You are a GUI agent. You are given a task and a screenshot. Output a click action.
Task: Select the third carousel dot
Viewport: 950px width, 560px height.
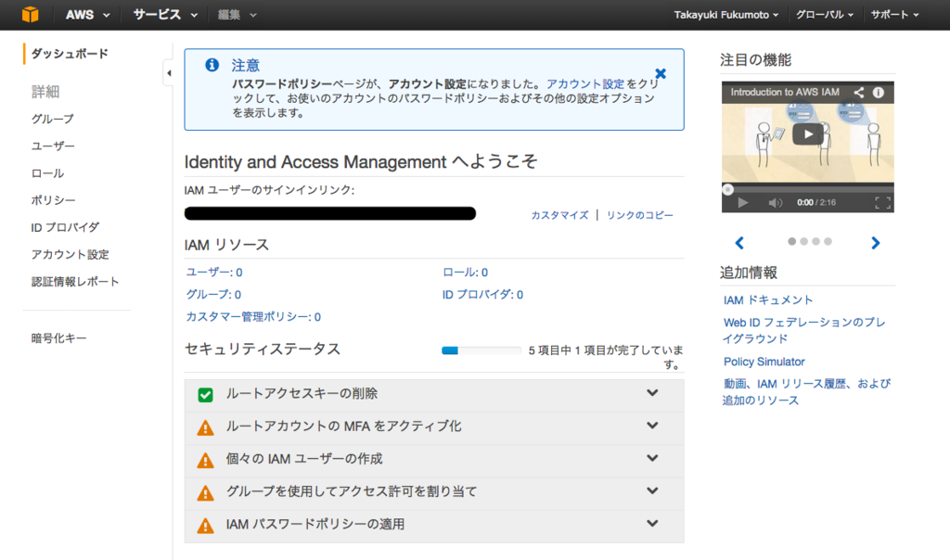[816, 241]
